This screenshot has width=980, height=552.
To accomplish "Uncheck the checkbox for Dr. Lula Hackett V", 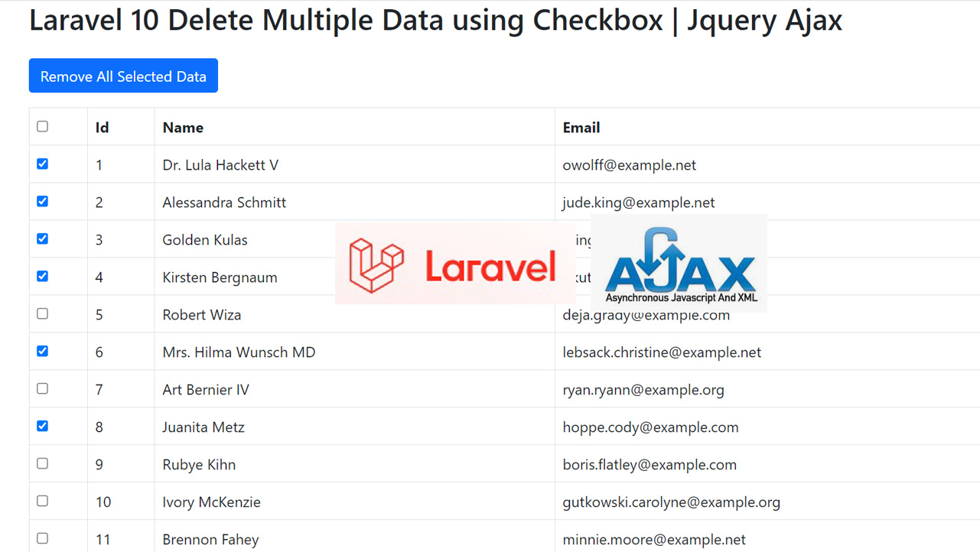I will [x=43, y=164].
